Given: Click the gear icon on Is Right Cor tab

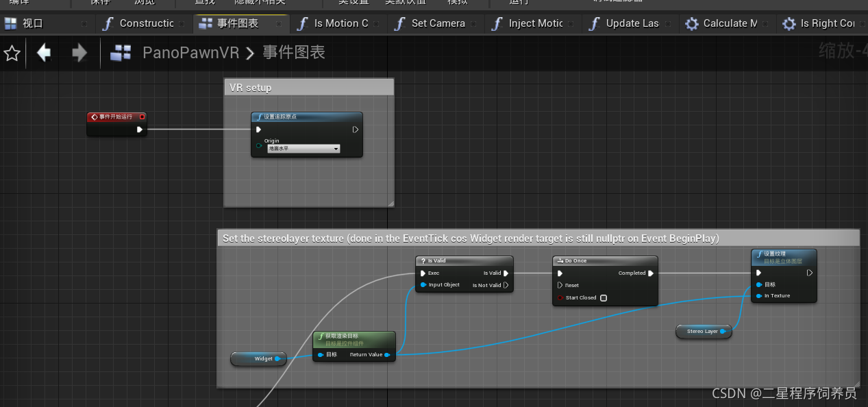Looking at the screenshot, I should [x=789, y=23].
